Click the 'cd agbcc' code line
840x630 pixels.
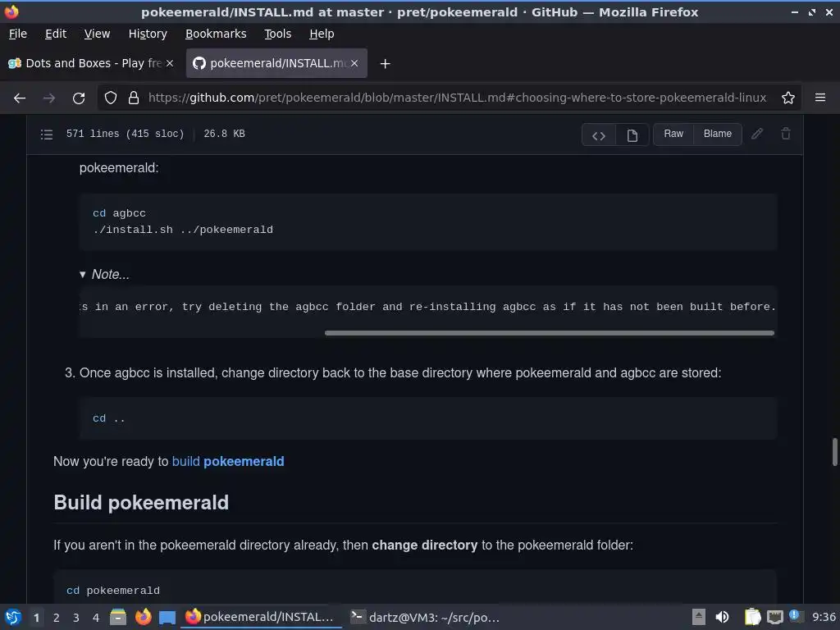coord(119,213)
